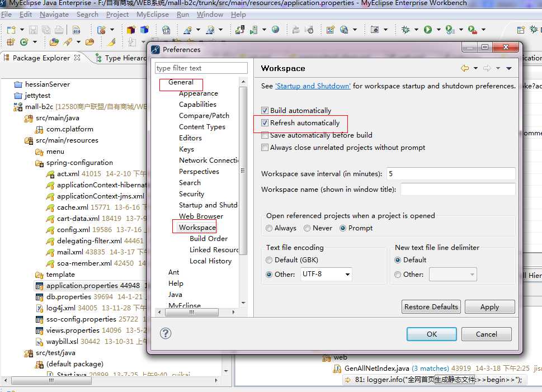
Task: Switch to the Type Hierarchy tab
Action: coord(121,58)
